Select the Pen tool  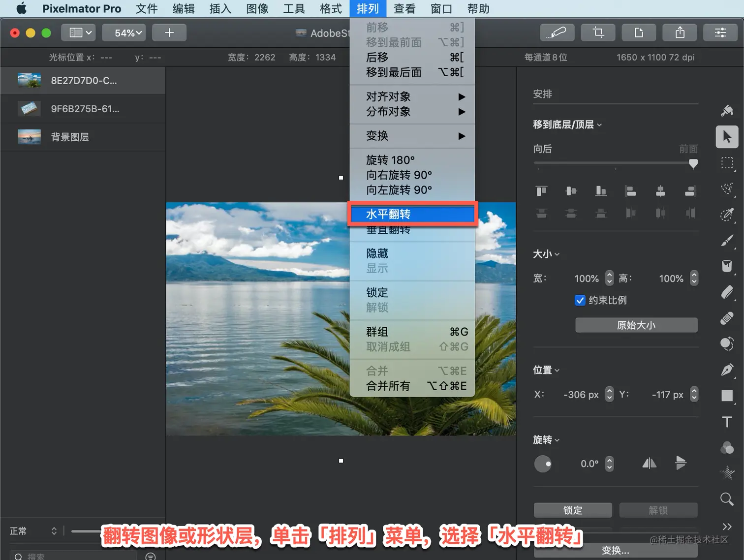727,370
